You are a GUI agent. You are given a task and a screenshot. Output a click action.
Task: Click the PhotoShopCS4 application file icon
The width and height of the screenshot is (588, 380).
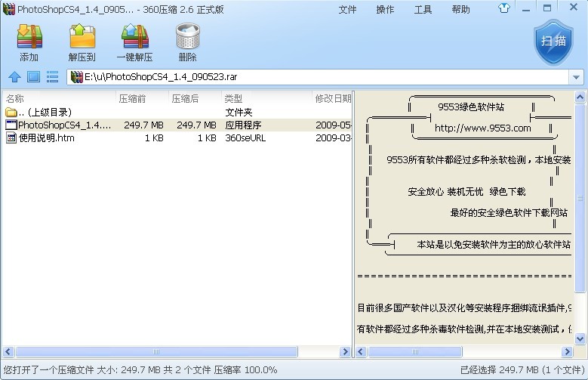(11, 125)
